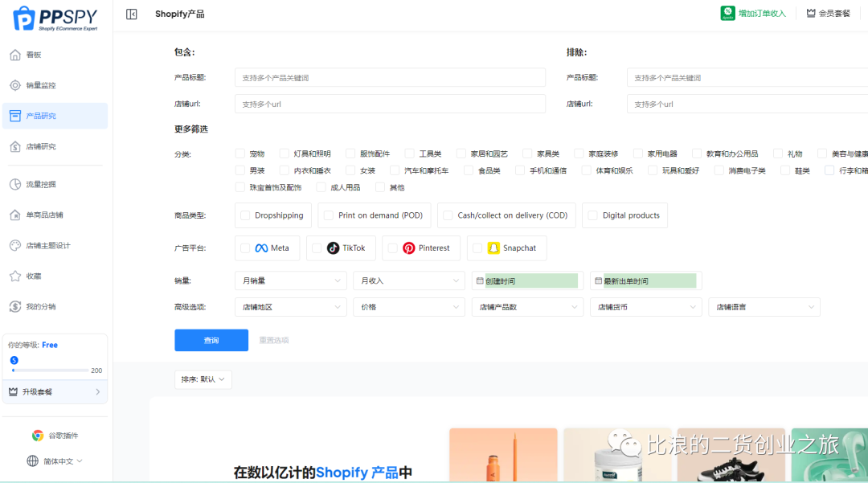
Task: Click the included 店铺url input field
Action: pos(391,104)
